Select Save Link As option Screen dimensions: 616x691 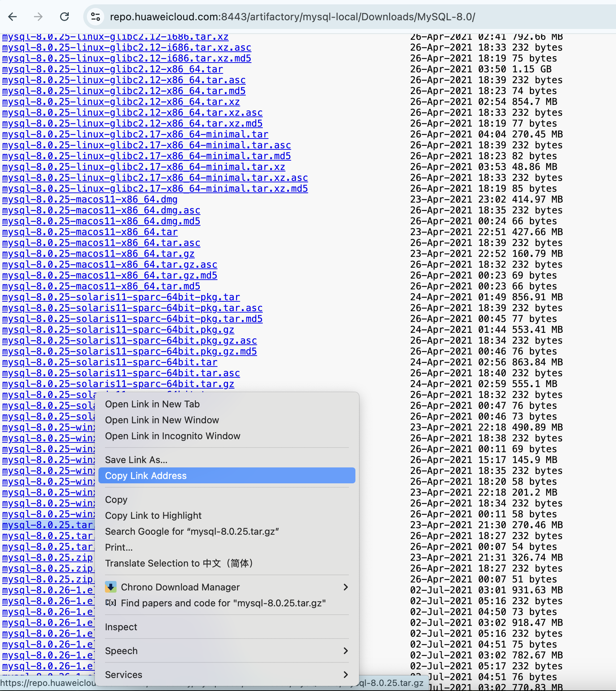pyautogui.click(x=136, y=459)
